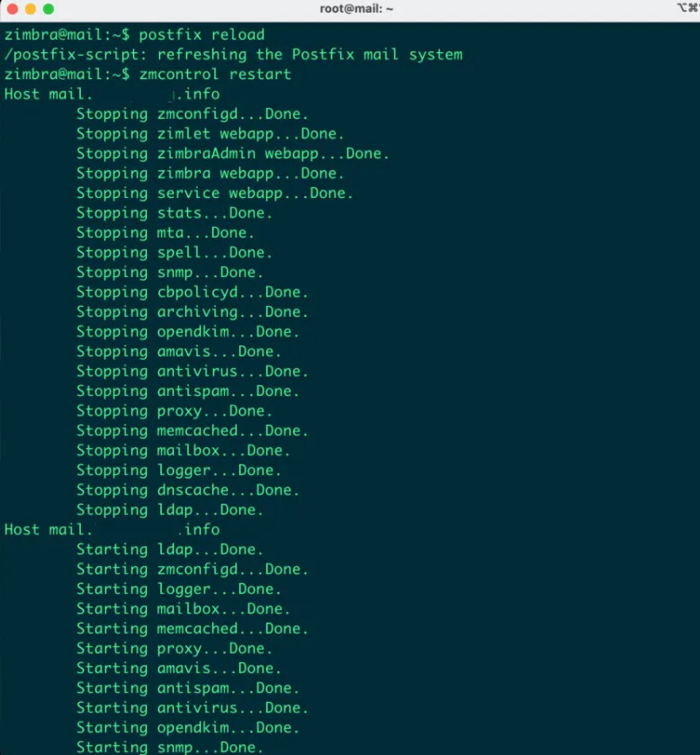
Task: Click the 'Stopping memcached' output line
Action: tap(192, 431)
